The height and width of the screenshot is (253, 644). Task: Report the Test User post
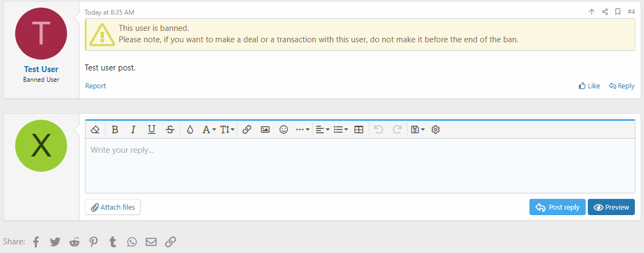96,86
